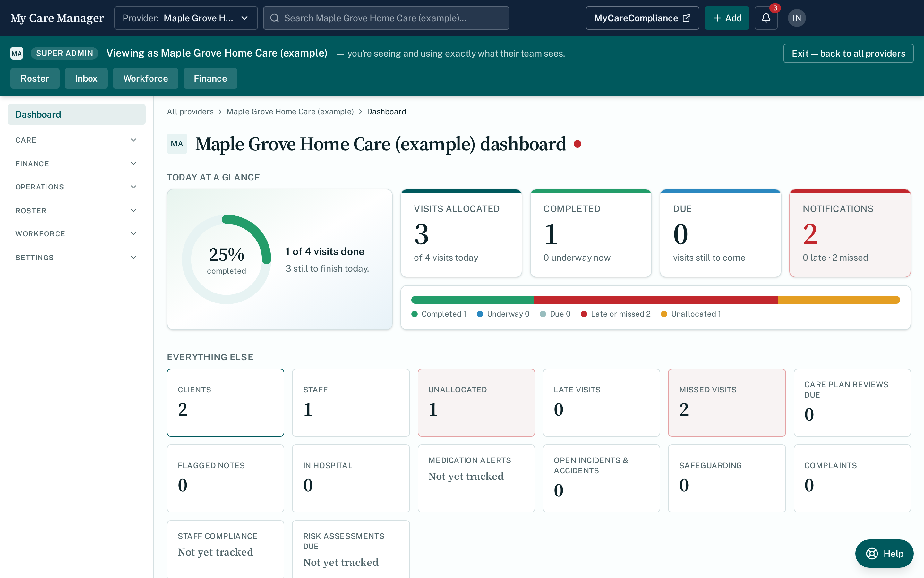The width and height of the screenshot is (924, 578).
Task: Open the Help button
Action: tap(884, 554)
